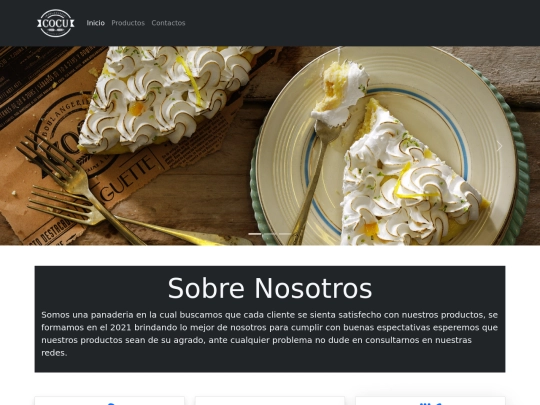The image size is (540, 405).
Task: Go to the previous carousel slide
Action: 40,146
